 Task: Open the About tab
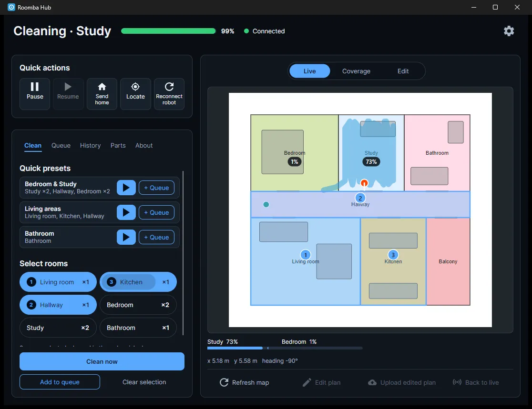tap(144, 145)
